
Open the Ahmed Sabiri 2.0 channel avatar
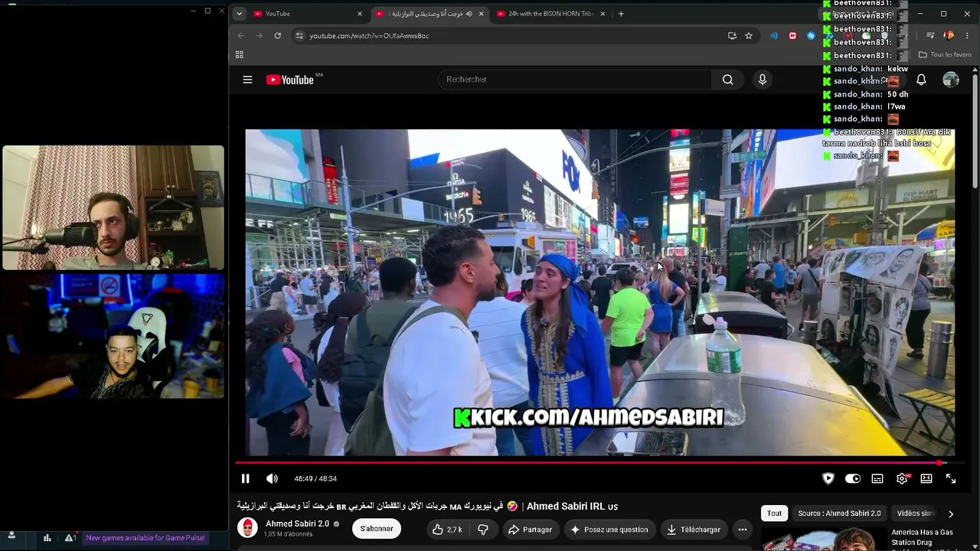pyautogui.click(x=247, y=528)
